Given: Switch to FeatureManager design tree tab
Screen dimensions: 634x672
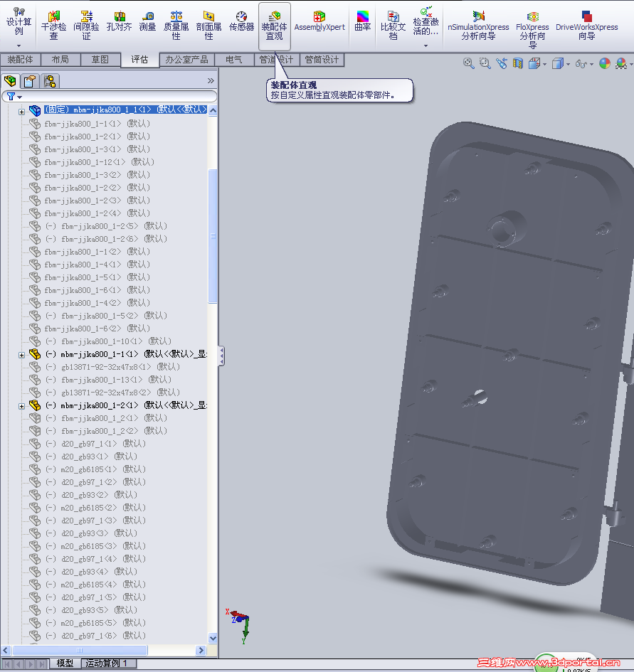Looking at the screenshot, I should [10, 81].
